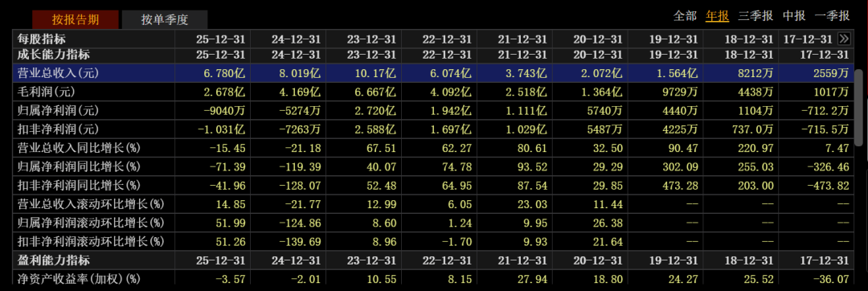Screen dimensions: 868x291
Task: Click the value -1.031亿
Action: [x=222, y=129]
